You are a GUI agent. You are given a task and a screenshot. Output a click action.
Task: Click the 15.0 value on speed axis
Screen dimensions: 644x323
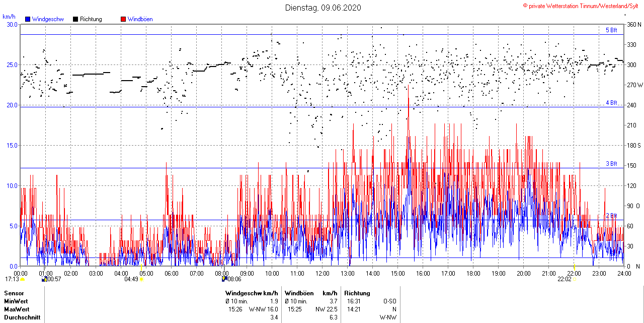[12, 145]
